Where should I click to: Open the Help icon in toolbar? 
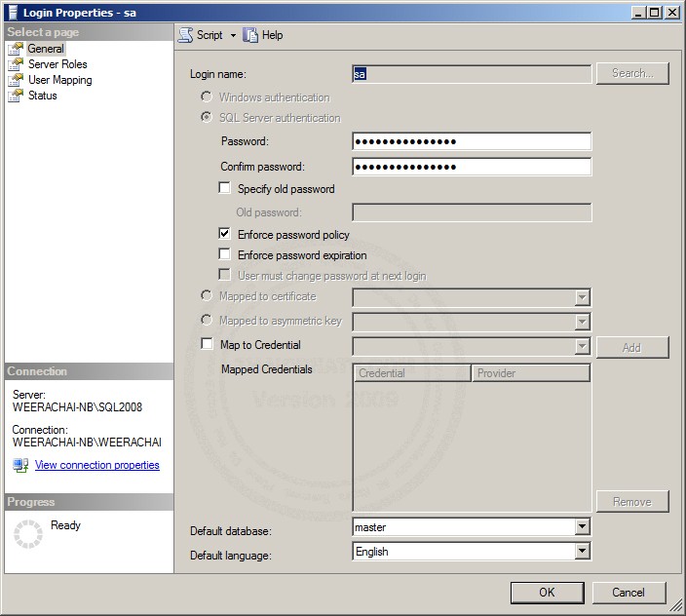[250, 35]
